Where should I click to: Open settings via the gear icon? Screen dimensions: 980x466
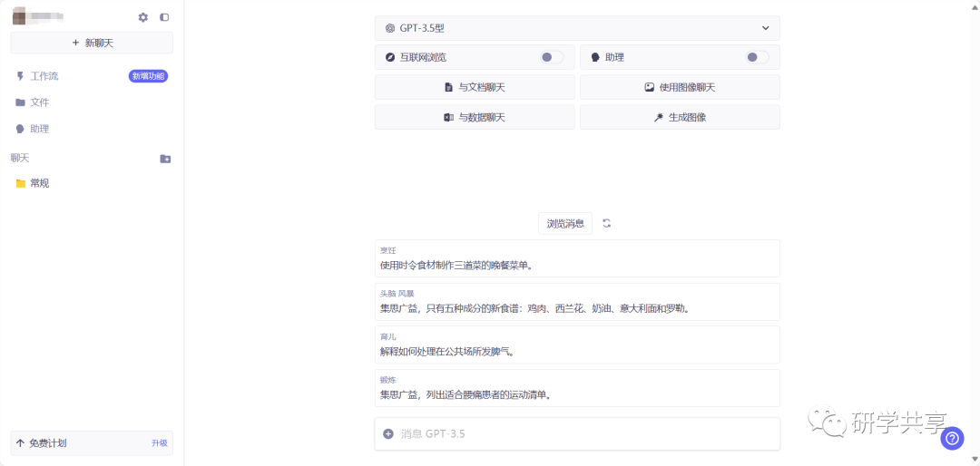click(143, 17)
